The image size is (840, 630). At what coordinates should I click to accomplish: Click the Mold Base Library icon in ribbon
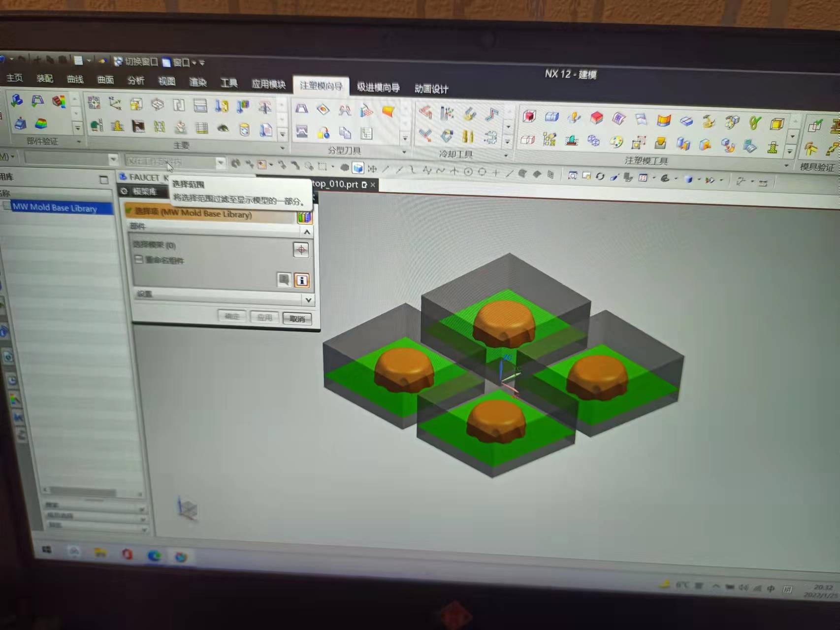(x=200, y=105)
